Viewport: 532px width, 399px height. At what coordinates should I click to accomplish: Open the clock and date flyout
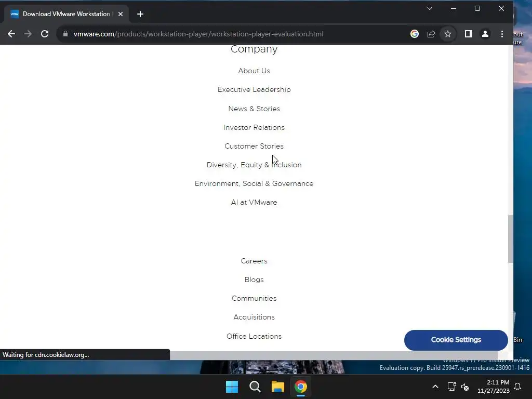(494, 387)
